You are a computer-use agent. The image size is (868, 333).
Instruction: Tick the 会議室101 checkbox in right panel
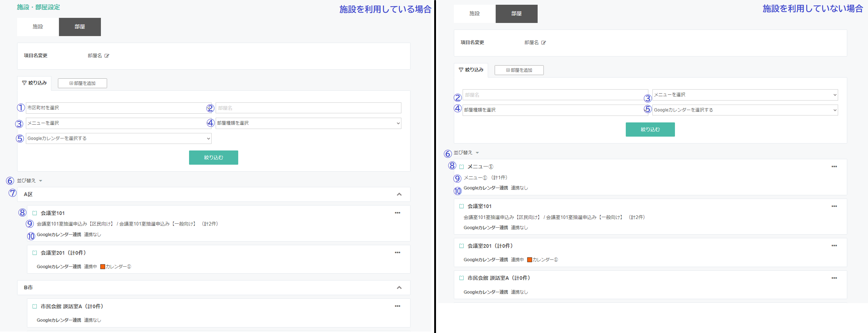pyautogui.click(x=462, y=206)
